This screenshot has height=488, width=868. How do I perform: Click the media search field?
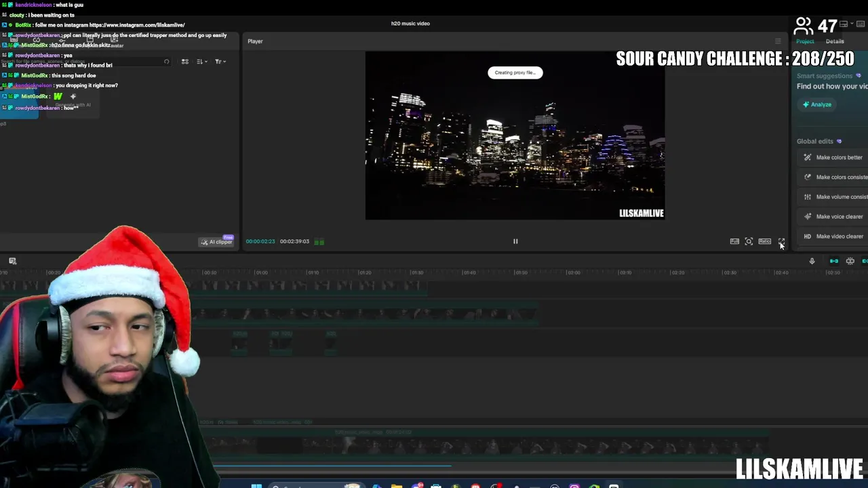(85, 62)
